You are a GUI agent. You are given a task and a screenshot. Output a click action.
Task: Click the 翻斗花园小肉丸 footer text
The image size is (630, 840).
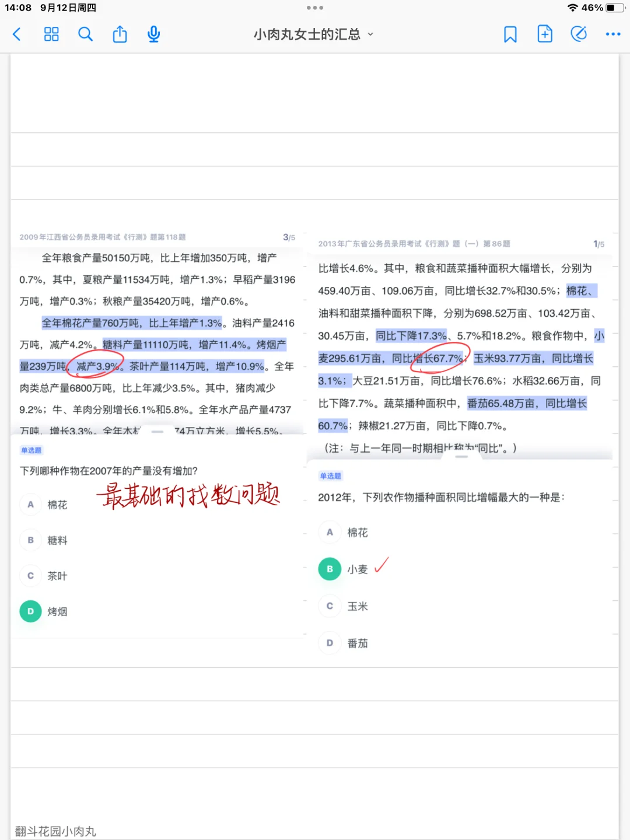(55, 831)
